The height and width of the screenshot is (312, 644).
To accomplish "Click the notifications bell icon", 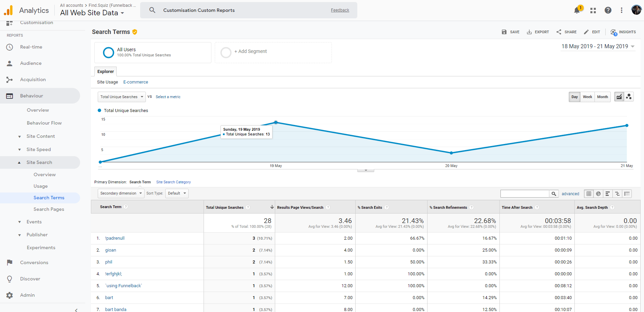I will [577, 10].
